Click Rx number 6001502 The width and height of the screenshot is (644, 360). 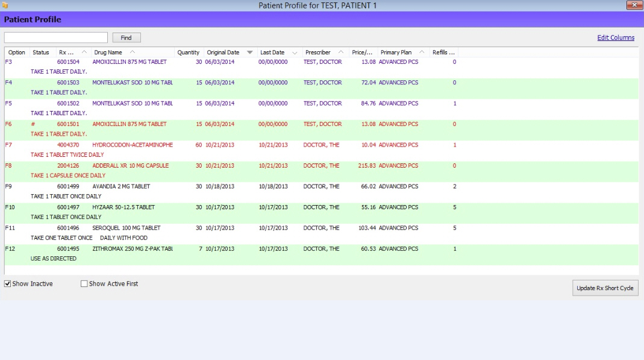pyautogui.click(x=68, y=104)
